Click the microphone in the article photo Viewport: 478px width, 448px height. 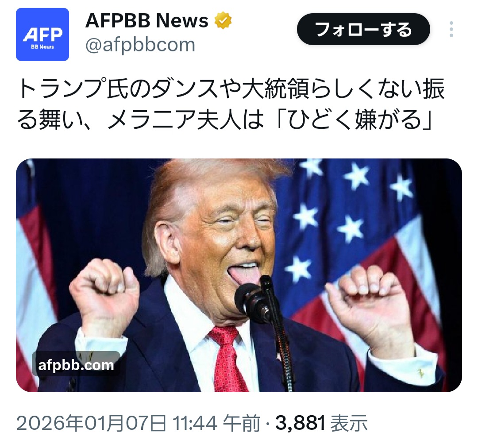tap(254, 300)
